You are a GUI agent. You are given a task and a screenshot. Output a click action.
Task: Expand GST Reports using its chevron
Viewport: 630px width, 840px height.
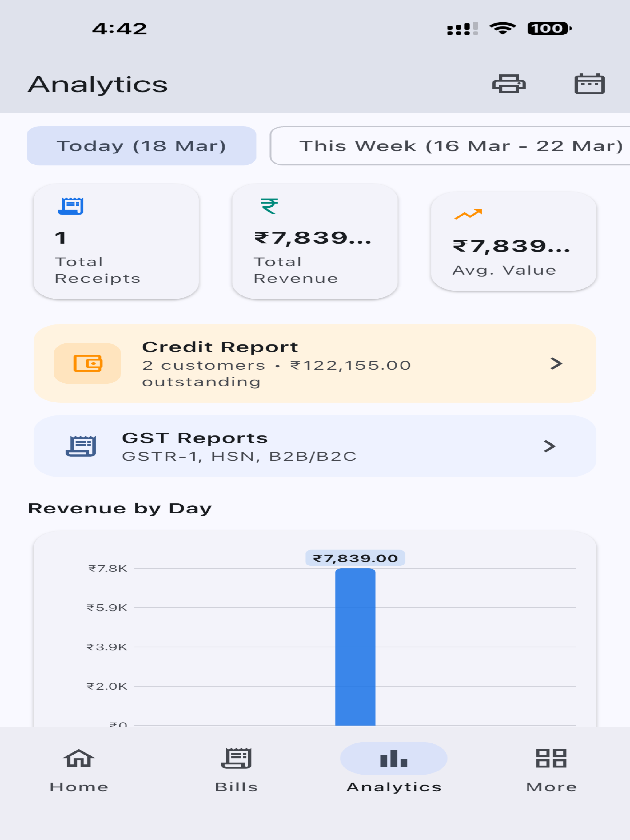pos(549,446)
